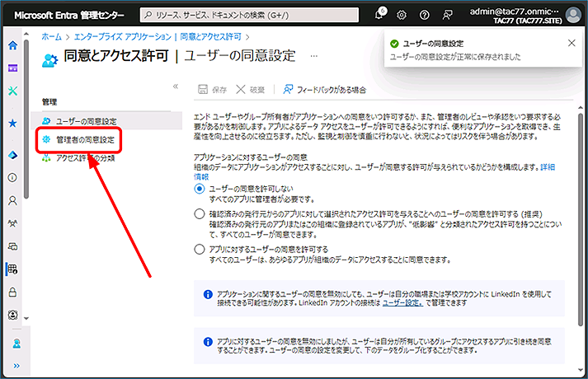Open the Home icon in left rail
588x379 pixels.
coord(12,45)
